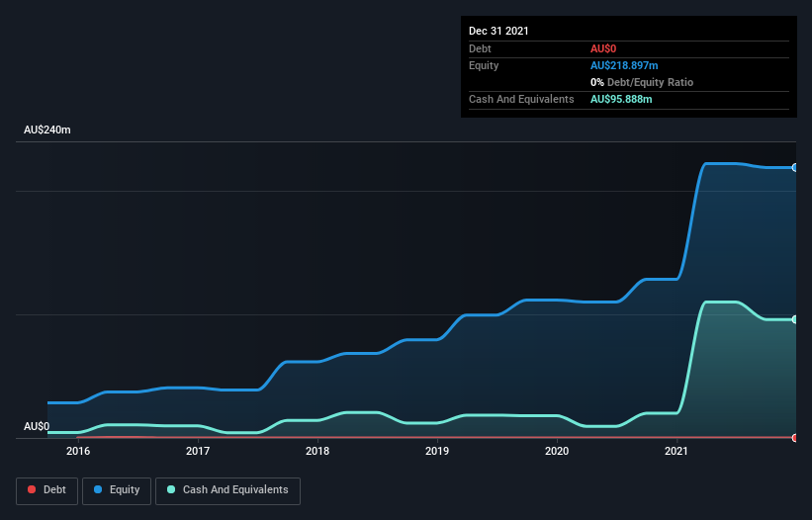
Task: Click the 2019 x-axis label
Action: click(x=437, y=451)
